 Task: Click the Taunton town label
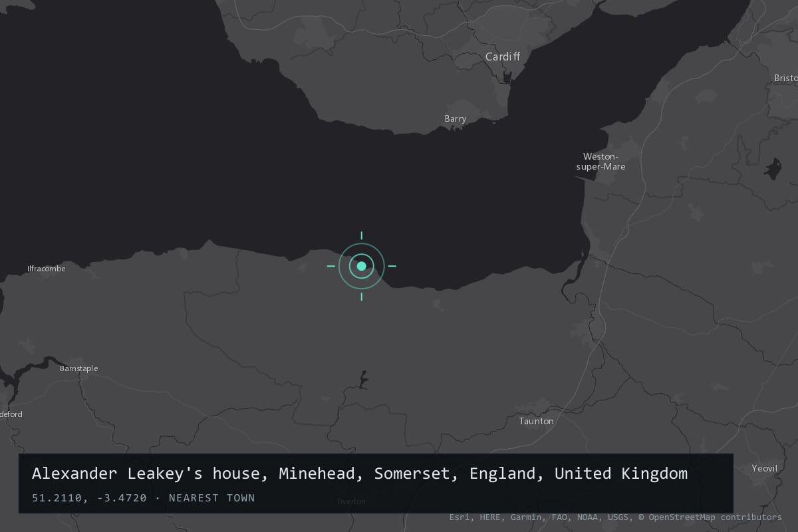[537, 421]
